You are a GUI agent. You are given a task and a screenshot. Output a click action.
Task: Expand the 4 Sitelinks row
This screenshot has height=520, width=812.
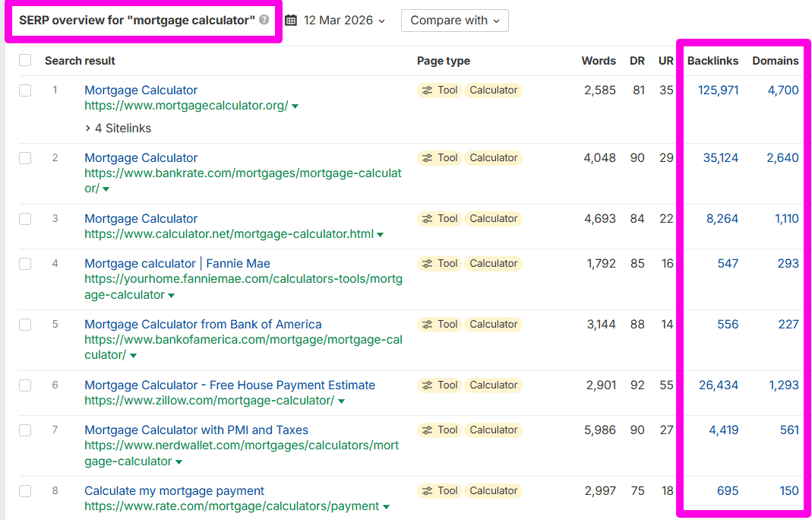(118, 128)
